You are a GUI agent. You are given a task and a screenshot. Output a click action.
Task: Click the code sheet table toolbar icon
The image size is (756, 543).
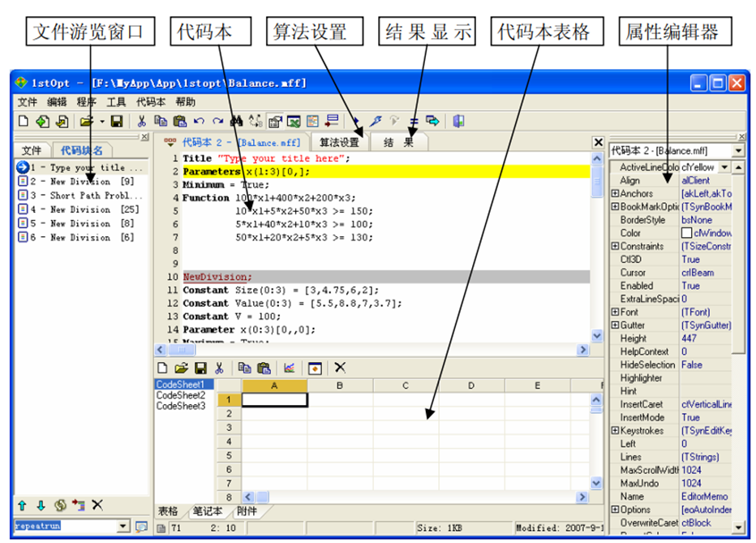[x=312, y=121]
